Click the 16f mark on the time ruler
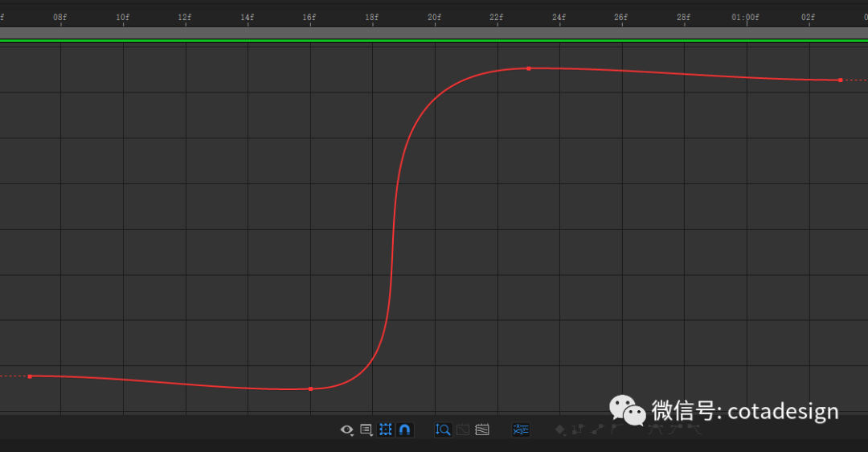 (x=309, y=17)
